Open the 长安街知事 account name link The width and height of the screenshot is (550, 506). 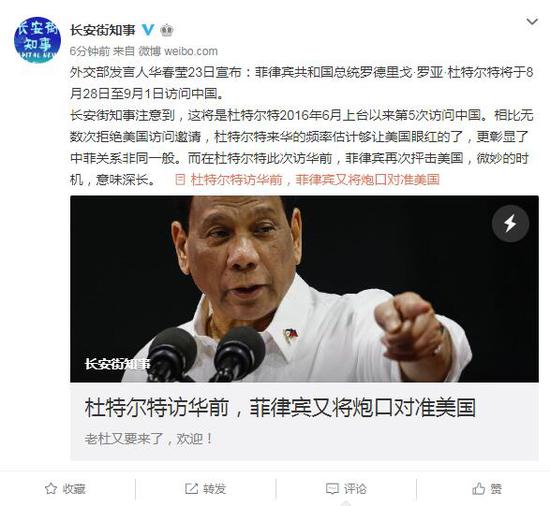102,30
